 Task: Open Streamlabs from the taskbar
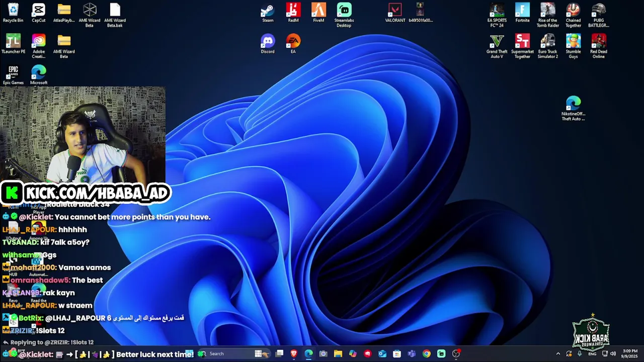click(441, 353)
